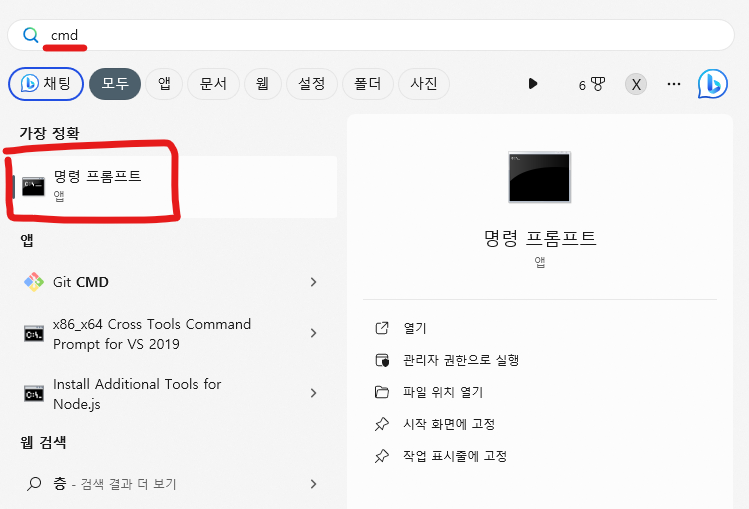This screenshot has width=749, height=509.
Task: Click the Git CMD colorful icon
Action: pos(33,282)
